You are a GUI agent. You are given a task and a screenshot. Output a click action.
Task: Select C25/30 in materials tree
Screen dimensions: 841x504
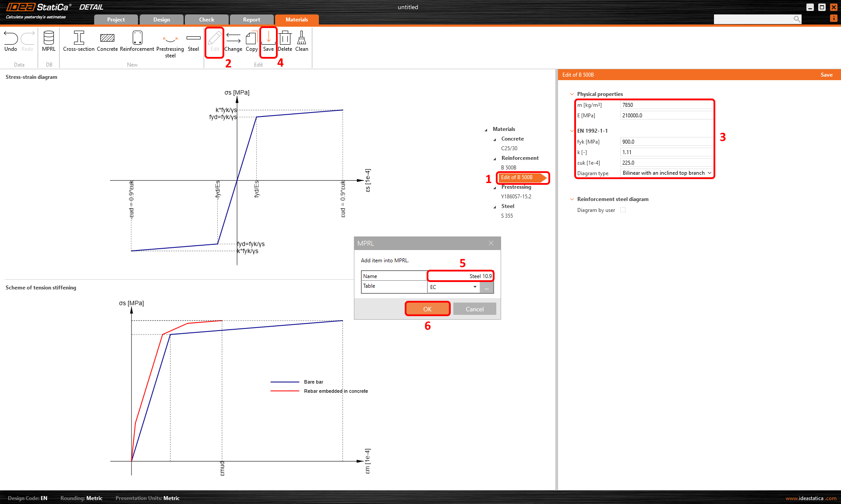(509, 148)
